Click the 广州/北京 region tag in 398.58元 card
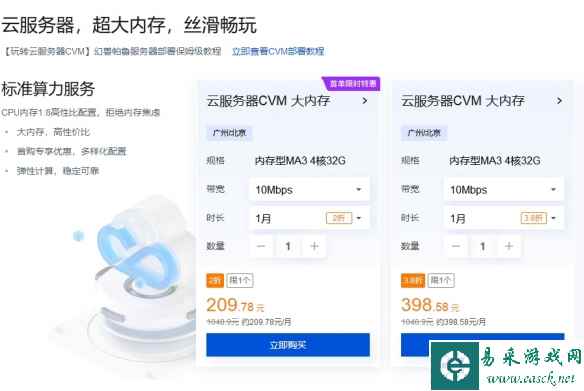Screen dimensions: 584x391 point(424,133)
